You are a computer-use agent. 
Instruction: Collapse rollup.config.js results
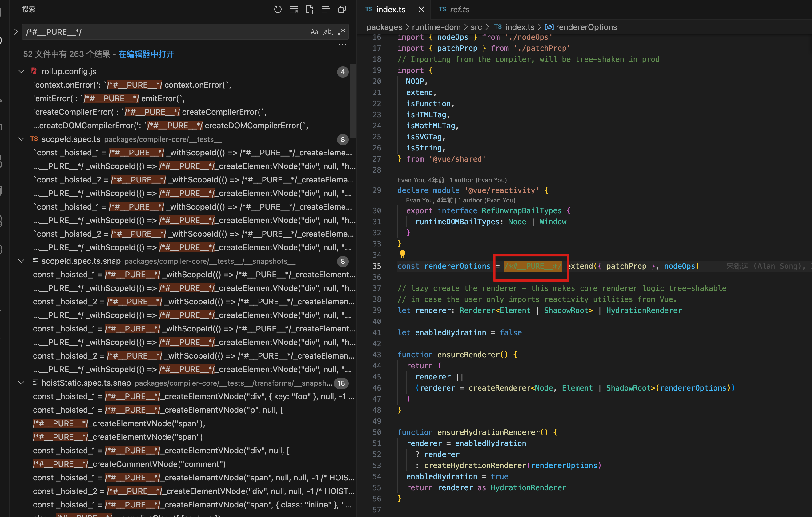[21, 71]
